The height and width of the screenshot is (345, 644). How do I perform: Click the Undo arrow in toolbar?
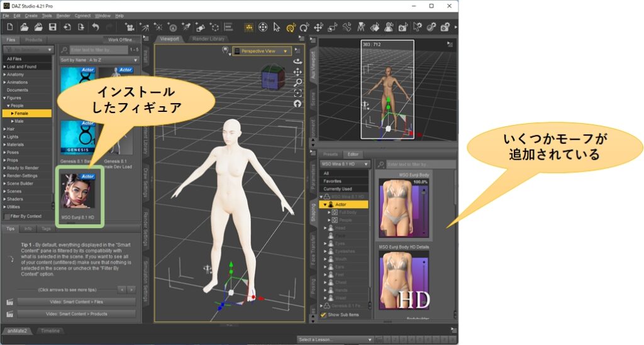[x=95, y=27]
